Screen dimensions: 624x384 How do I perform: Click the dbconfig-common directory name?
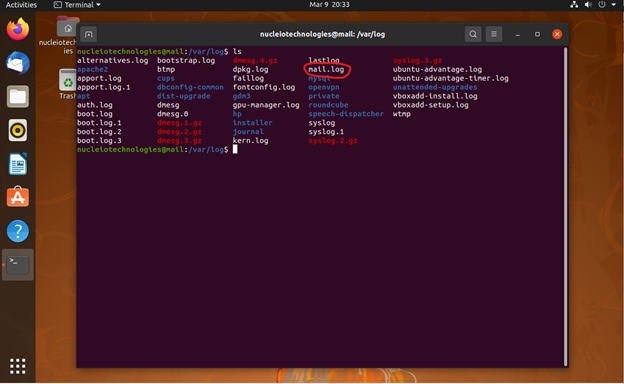190,87
